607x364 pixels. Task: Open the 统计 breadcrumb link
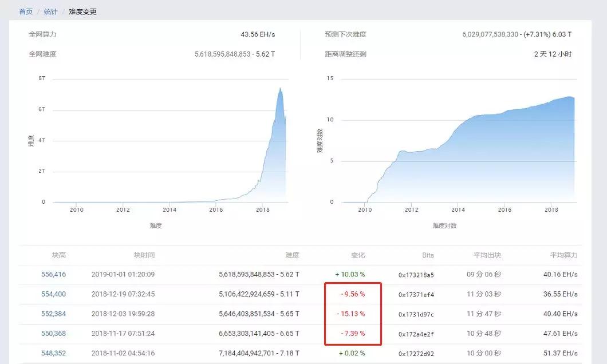point(50,11)
